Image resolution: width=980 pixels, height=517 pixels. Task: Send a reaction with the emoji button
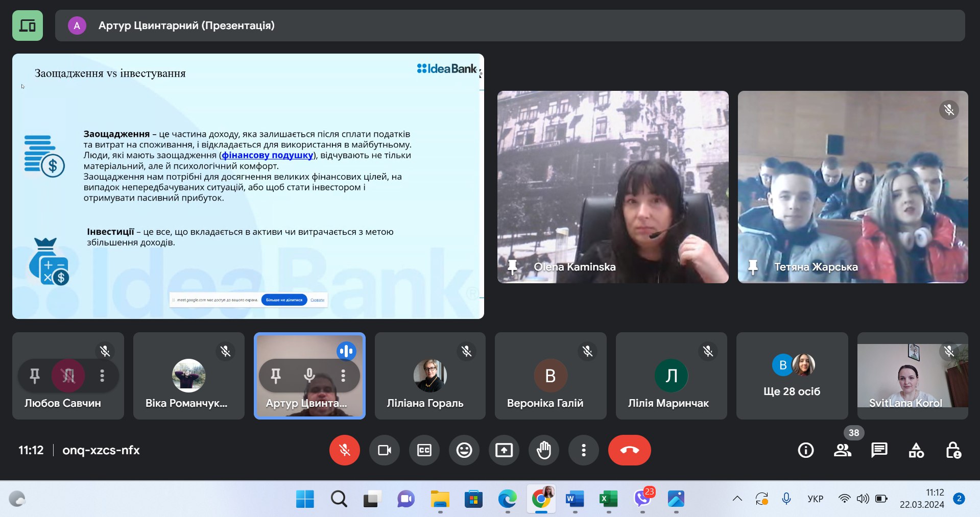click(464, 450)
